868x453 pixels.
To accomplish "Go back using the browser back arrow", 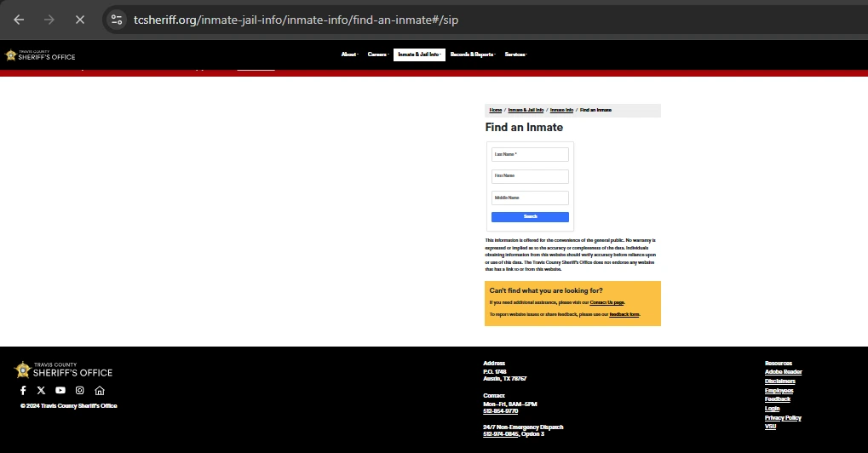I will coord(19,19).
